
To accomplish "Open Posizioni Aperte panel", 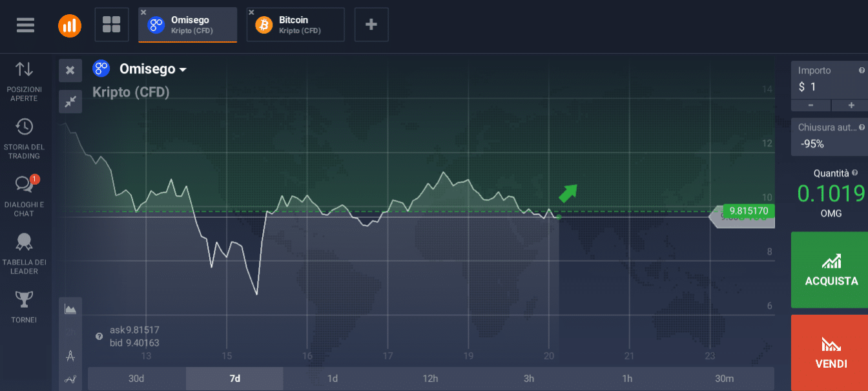I will click(25, 81).
